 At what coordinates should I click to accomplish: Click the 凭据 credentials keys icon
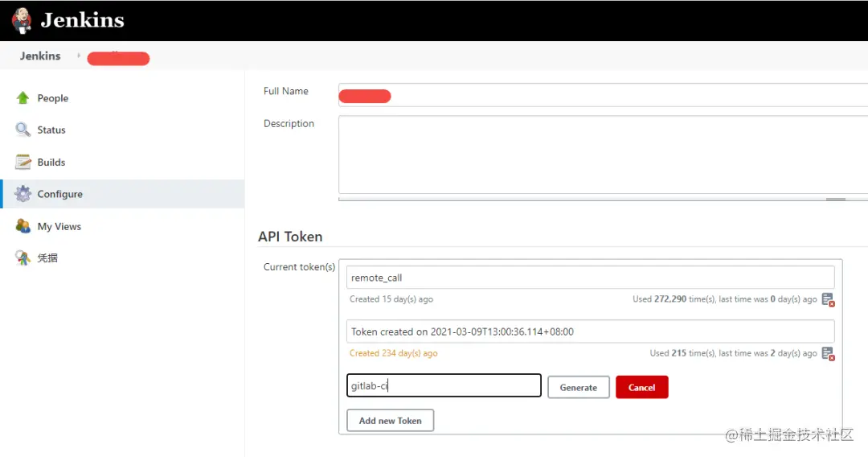[23, 257]
